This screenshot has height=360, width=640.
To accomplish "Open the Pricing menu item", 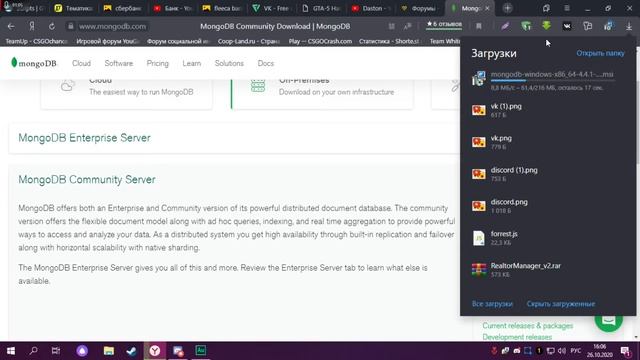I will 158,63.
